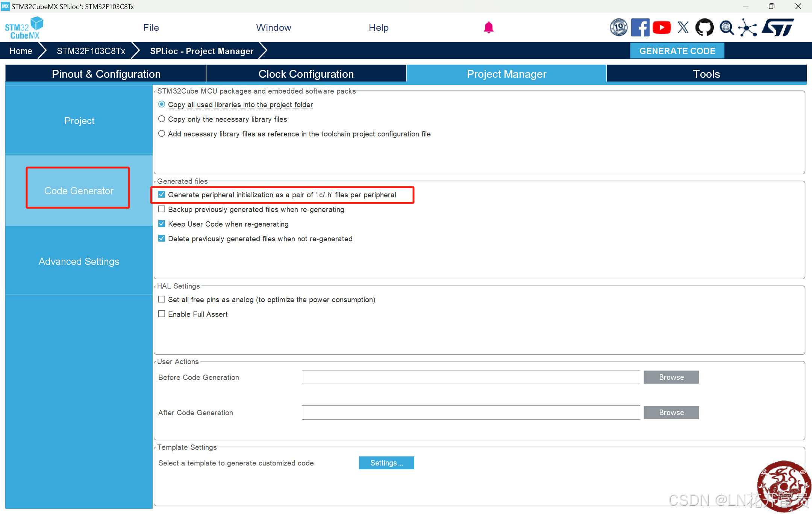Click the ST community network icon
812x514 pixels.
[747, 27]
